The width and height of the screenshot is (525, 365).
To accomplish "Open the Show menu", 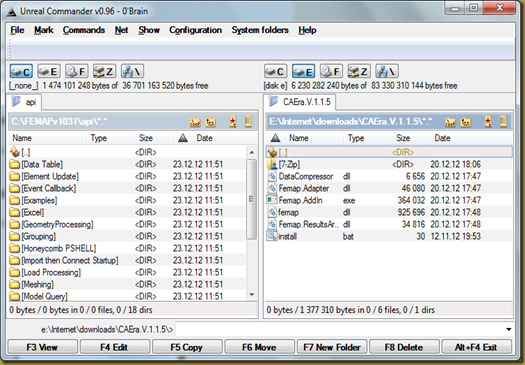I will (x=149, y=30).
